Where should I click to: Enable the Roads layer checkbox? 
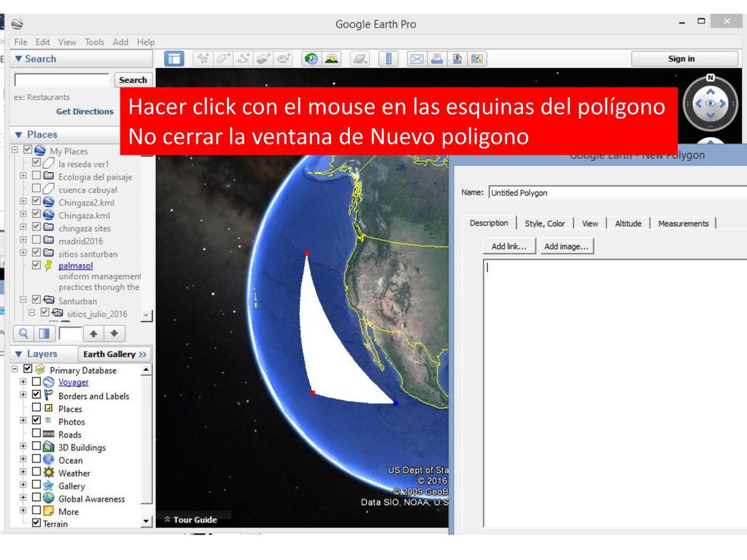click(36, 433)
